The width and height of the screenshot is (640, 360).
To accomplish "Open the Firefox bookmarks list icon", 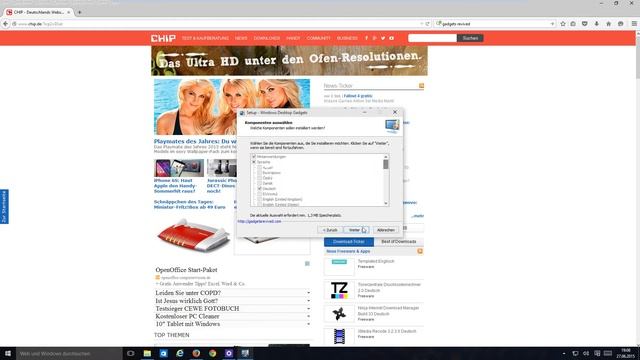I will click(x=573, y=24).
